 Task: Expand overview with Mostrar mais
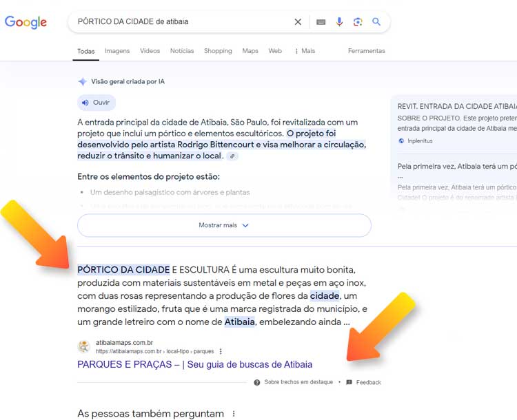coord(224,225)
